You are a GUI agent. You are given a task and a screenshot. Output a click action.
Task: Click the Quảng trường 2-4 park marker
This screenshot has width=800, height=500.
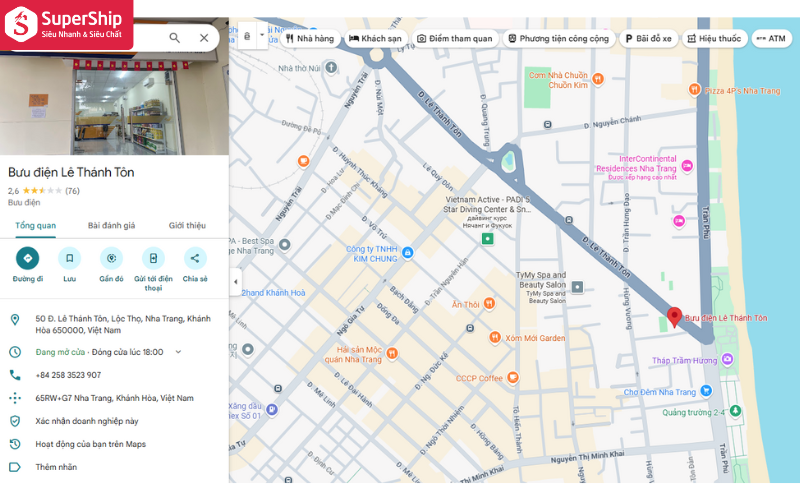pyautogui.click(x=735, y=410)
